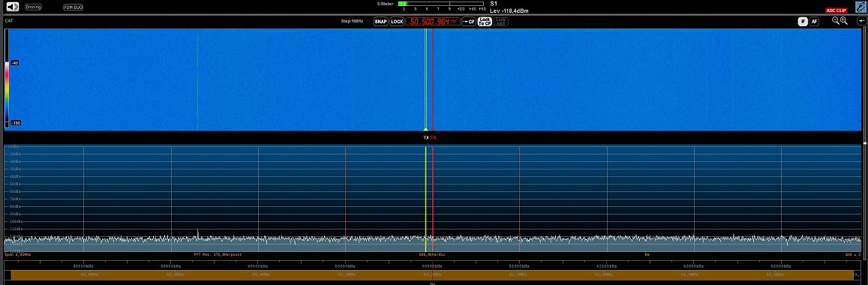Screen dimensions: 868x285
Task: Click the Span label in spectrum footer
Action: point(17,254)
